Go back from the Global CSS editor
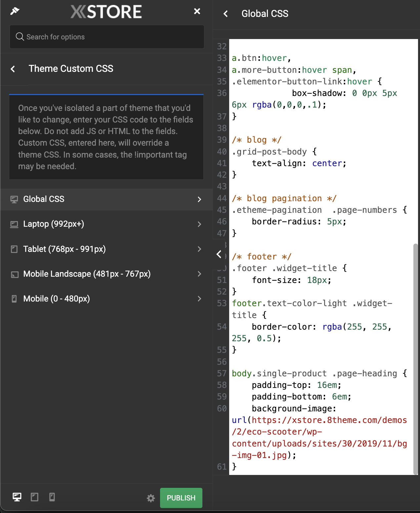420x513 pixels. 226,14
